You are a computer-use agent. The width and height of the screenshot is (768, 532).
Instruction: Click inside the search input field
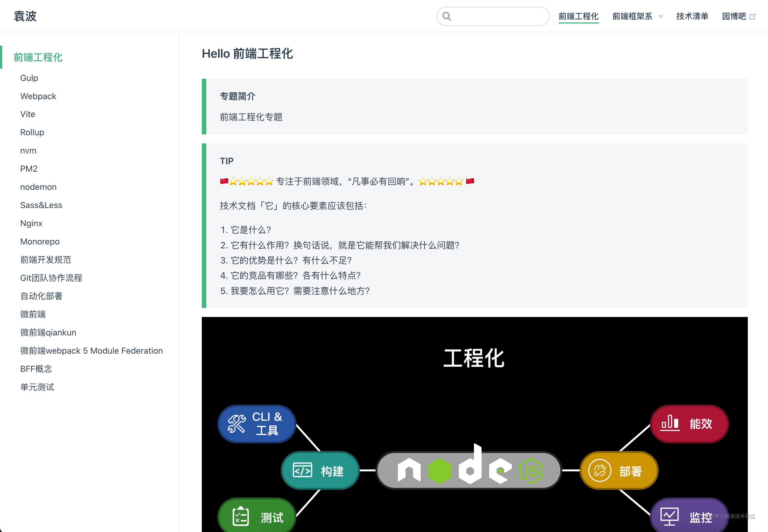[494, 16]
